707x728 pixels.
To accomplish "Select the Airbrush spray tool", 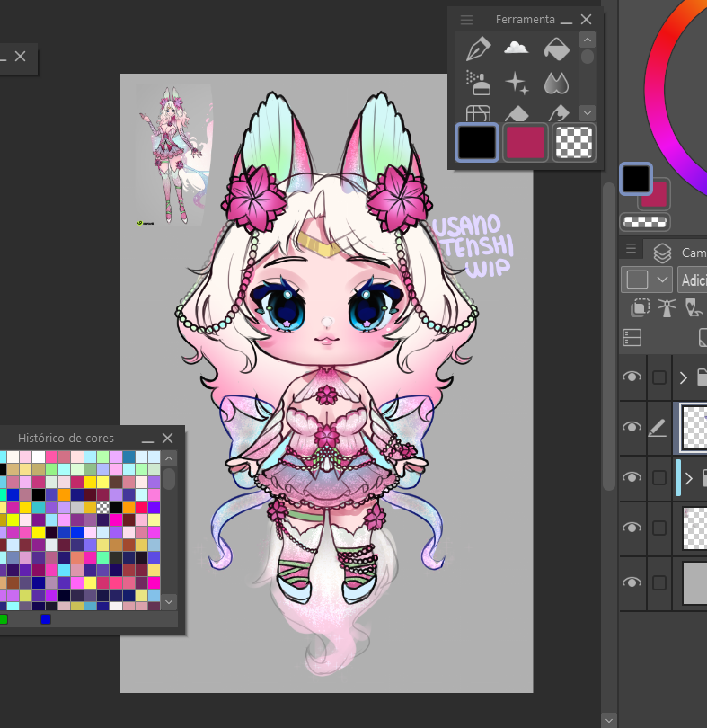I will pos(479,84).
